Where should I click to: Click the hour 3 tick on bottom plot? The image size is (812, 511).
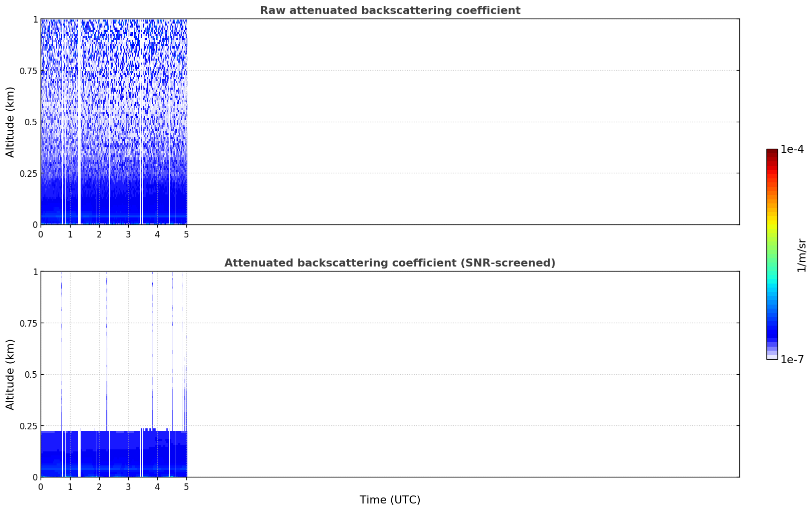128,486
